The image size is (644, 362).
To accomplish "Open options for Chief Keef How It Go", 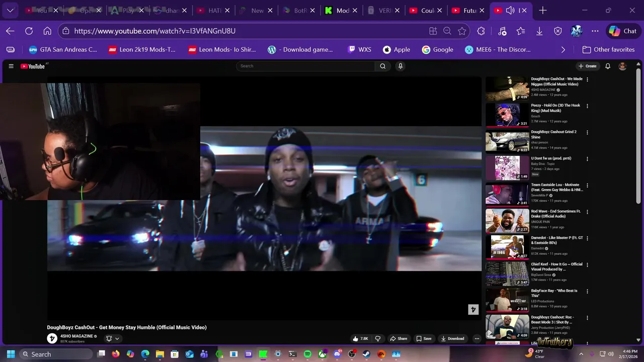I will tap(587, 265).
